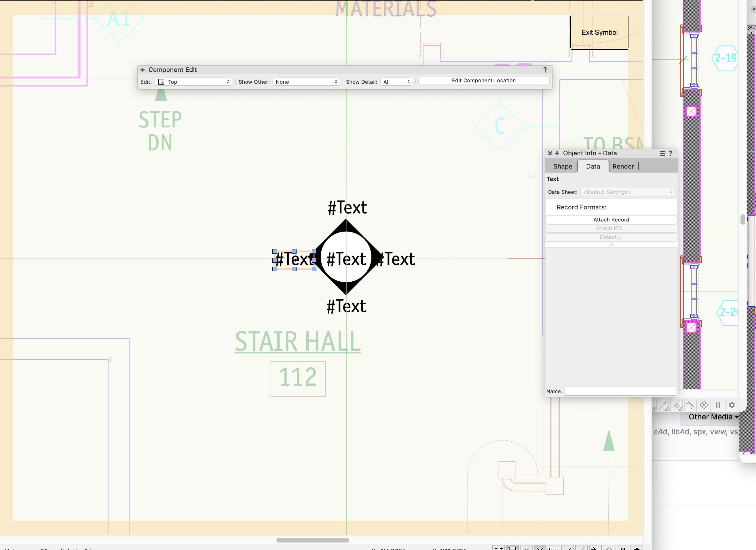Switch to the Shape tab
This screenshot has height=550, width=756.
tap(562, 166)
